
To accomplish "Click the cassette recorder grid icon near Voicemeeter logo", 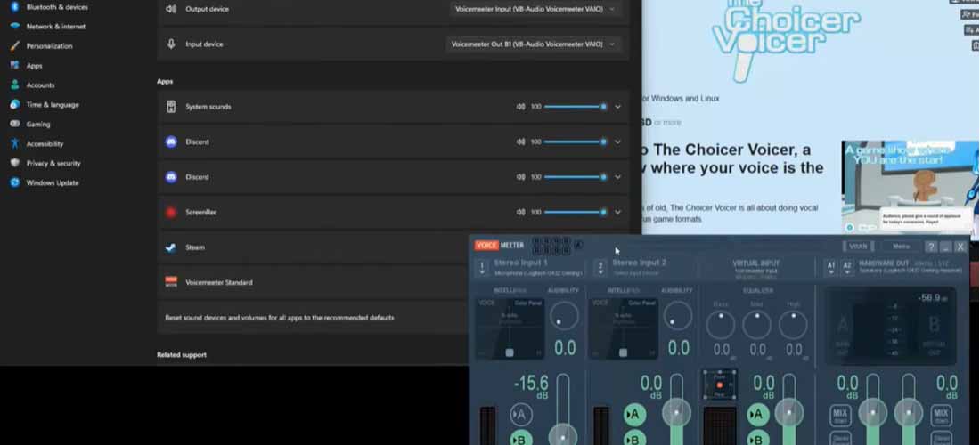I will pos(551,246).
